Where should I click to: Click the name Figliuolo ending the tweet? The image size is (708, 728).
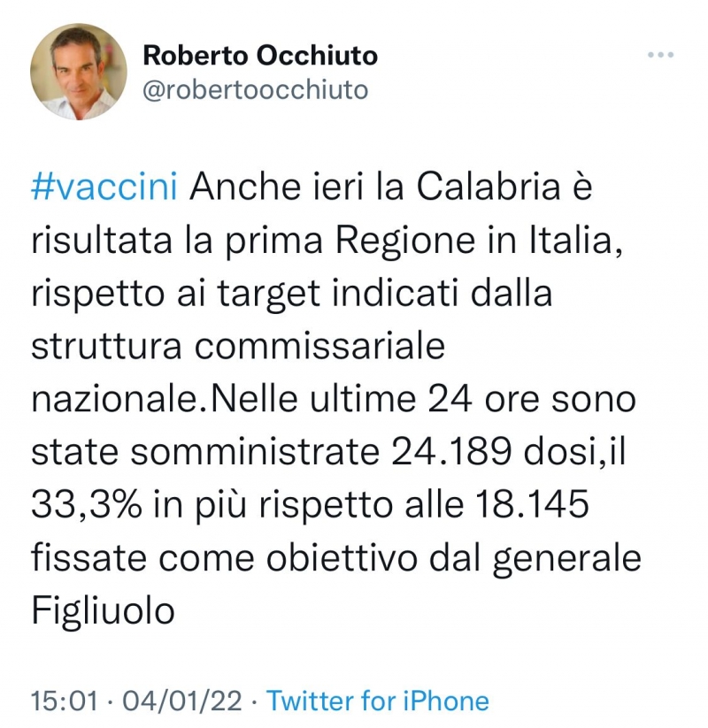coord(104,611)
